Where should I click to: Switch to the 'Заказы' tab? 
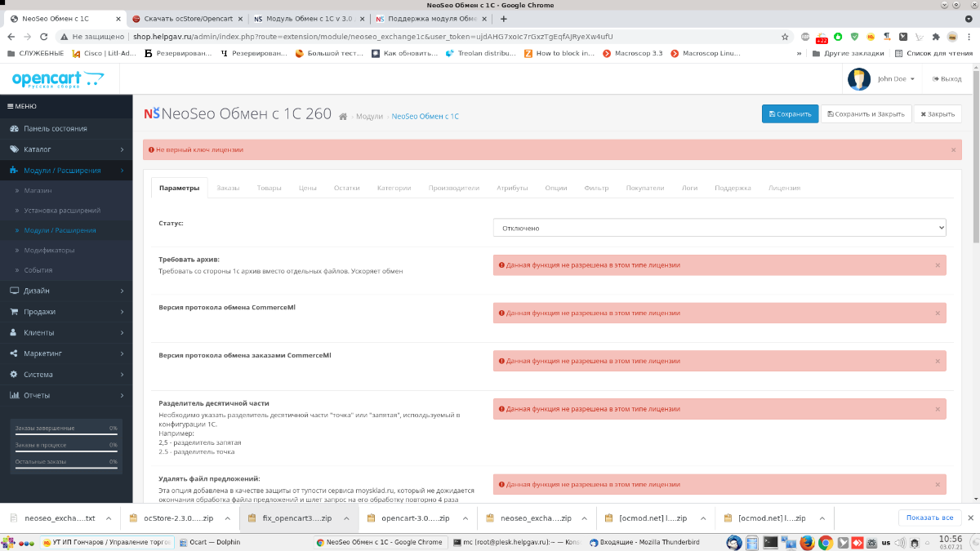pyautogui.click(x=228, y=188)
